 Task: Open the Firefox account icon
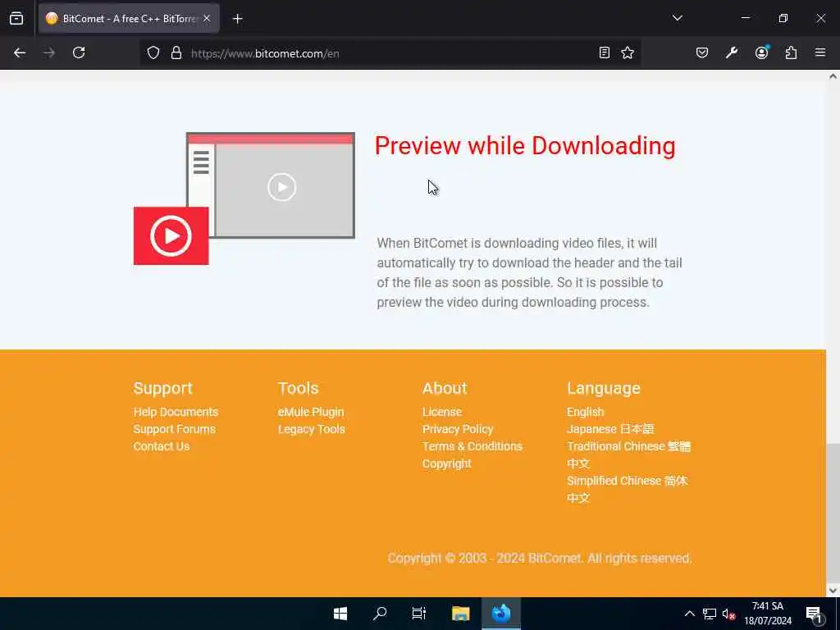[761, 53]
